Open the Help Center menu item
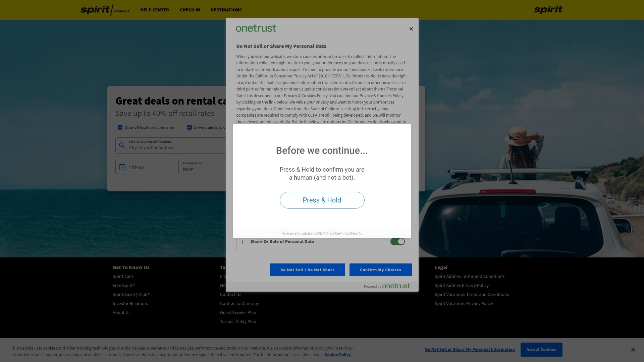The width and height of the screenshot is (644, 362). point(155,10)
